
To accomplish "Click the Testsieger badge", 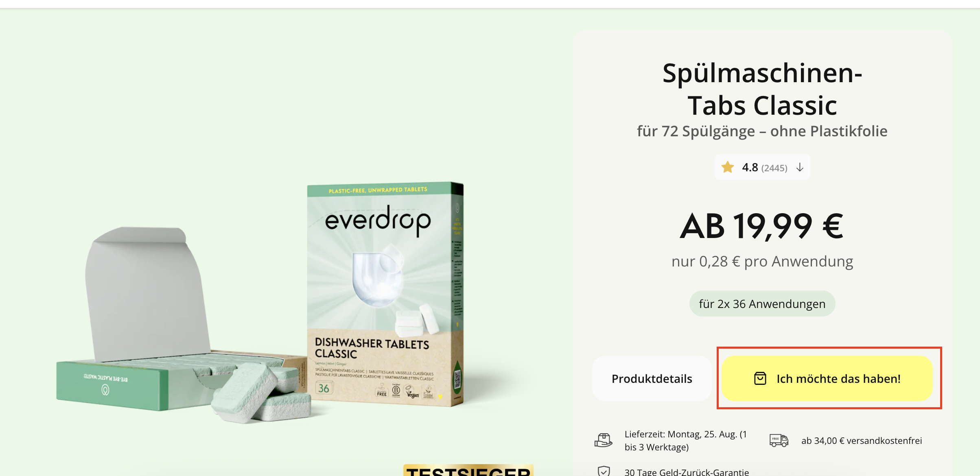I will 468,470.
